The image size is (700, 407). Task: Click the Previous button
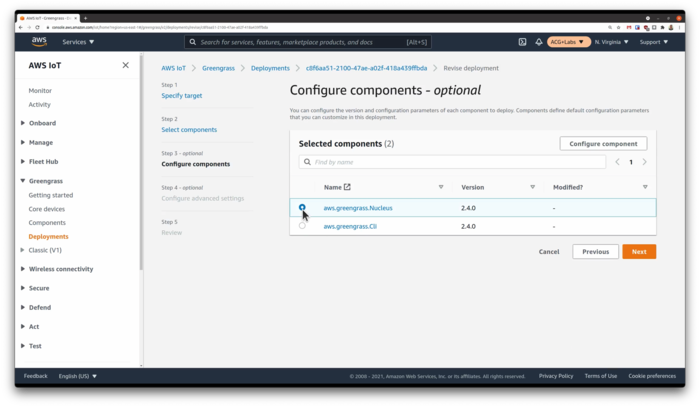point(595,252)
